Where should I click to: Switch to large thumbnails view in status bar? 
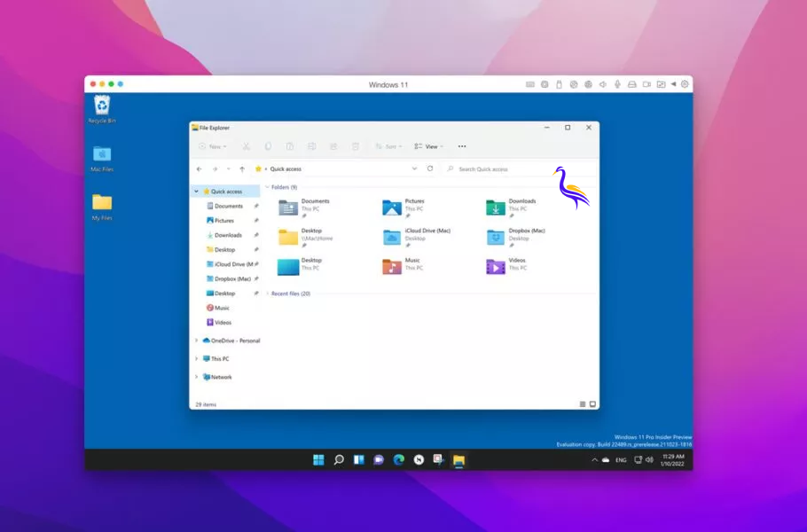[593, 403]
